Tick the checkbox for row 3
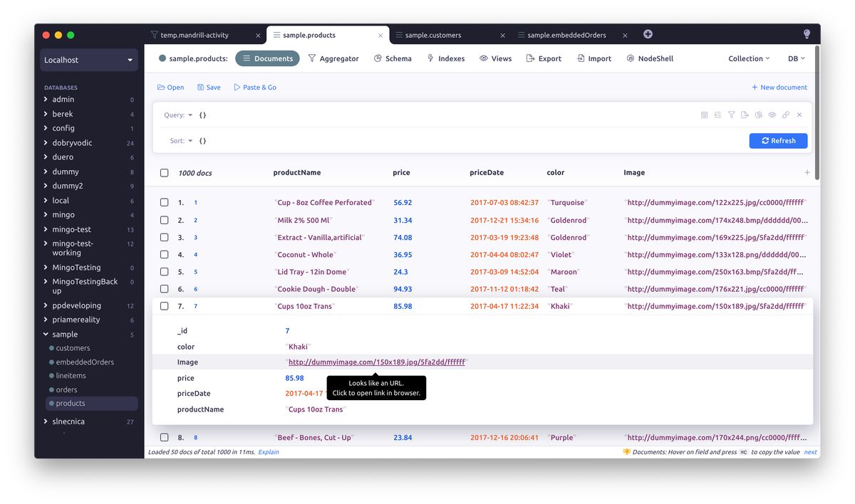Screen dimensions: 855x504 [165, 238]
